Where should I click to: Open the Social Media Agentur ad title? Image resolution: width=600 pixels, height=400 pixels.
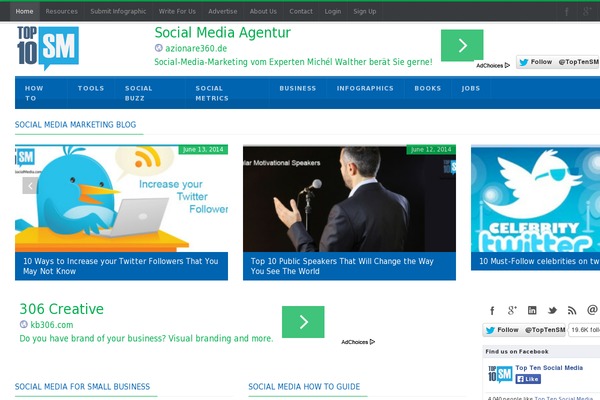coord(222,33)
